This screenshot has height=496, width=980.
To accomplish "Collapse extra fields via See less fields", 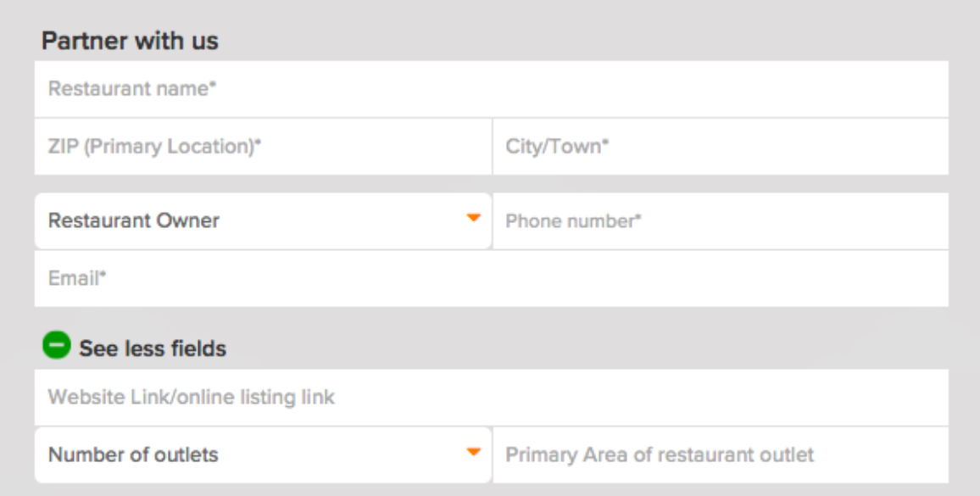I will [x=135, y=346].
